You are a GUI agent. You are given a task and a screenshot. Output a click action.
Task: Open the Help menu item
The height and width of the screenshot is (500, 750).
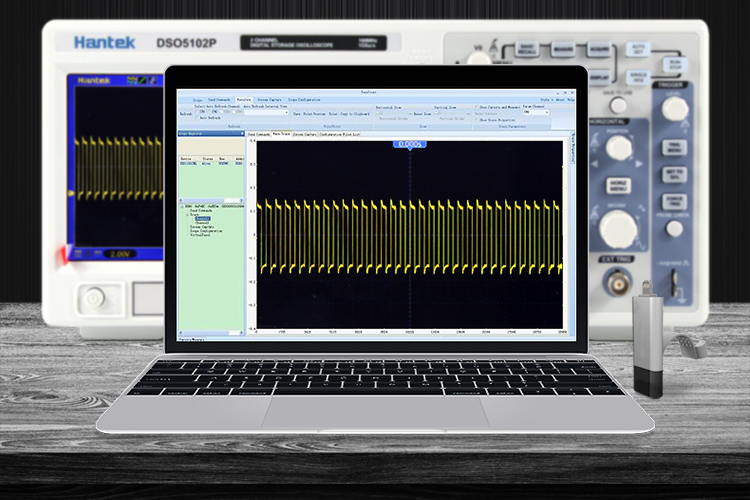click(x=571, y=100)
